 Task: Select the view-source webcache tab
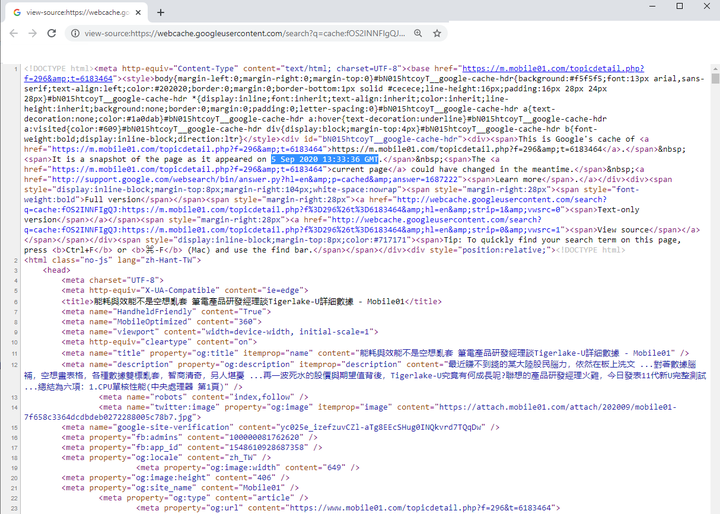point(77,13)
